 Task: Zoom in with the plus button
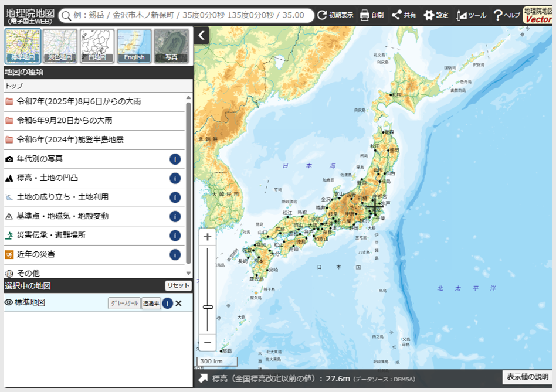[x=208, y=237]
